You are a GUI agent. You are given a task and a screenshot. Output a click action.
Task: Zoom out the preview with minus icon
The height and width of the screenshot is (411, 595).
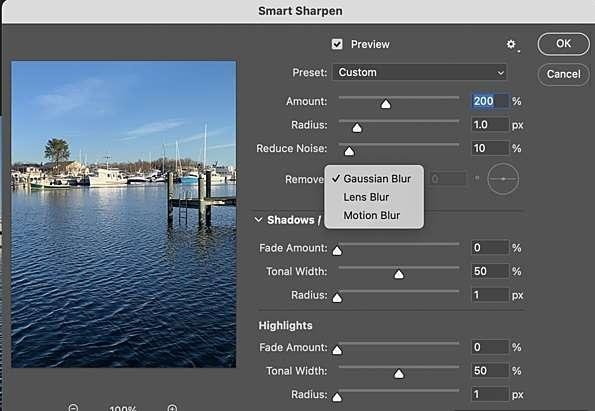73,408
